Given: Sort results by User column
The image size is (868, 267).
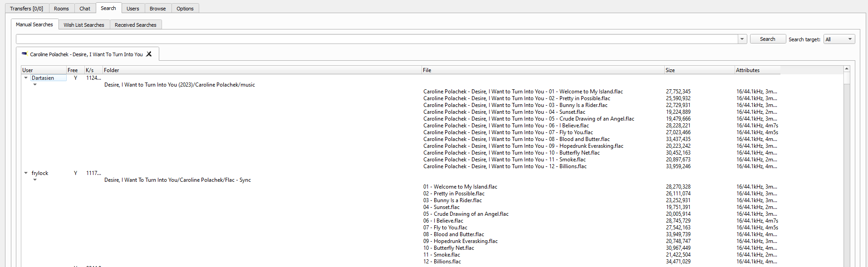Looking at the screenshot, I should (x=44, y=70).
